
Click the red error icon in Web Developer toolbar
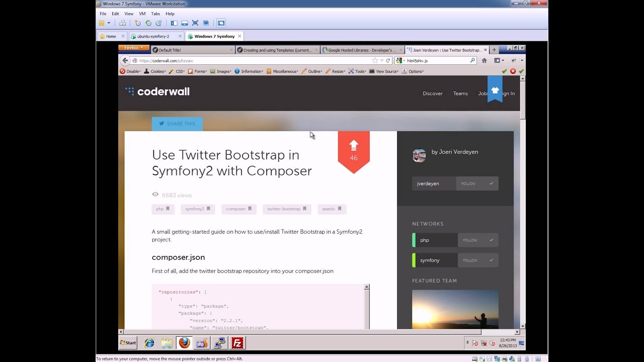coord(513,71)
